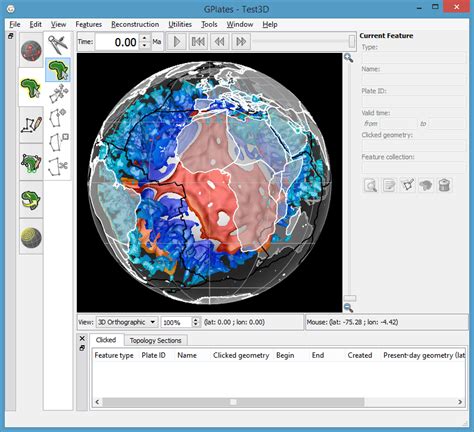The image size is (474, 432).
Task: Switch to the Topology Sections tab
Action: pyautogui.click(x=155, y=340)
